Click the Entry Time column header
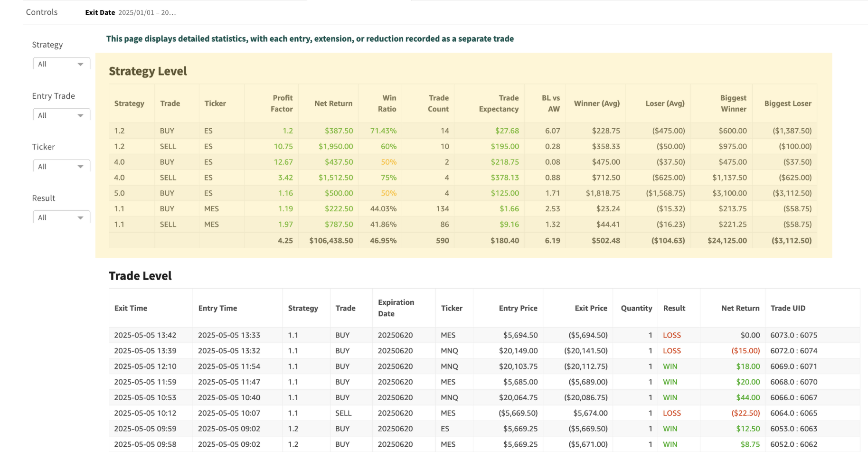The height and width of the screenshot is (452, 868). pyautogui.click(x=217, y=308)
